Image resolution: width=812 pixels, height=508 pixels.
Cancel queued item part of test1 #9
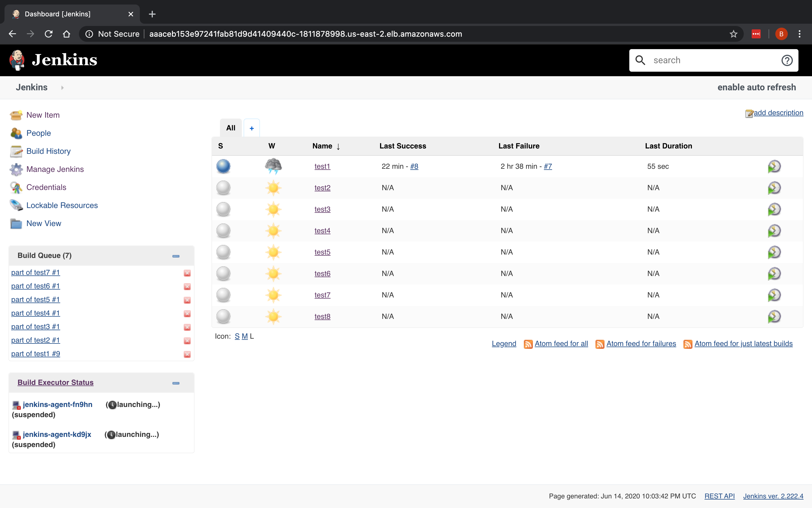187,354
